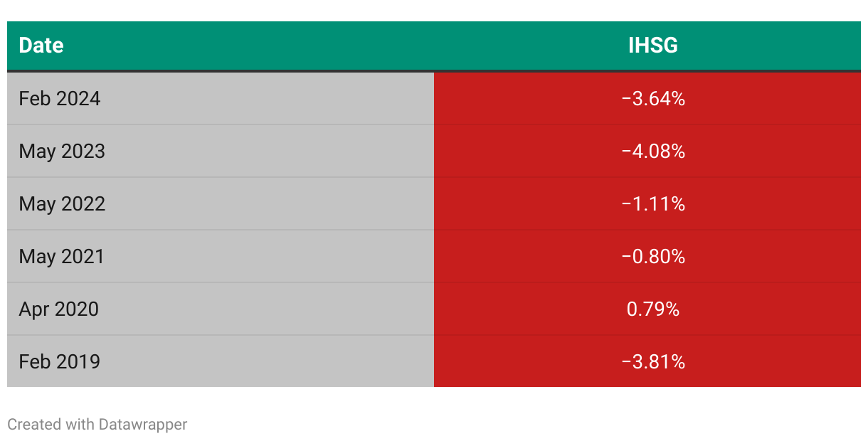Select the May 2022 date cell

[x=221, y=203]
